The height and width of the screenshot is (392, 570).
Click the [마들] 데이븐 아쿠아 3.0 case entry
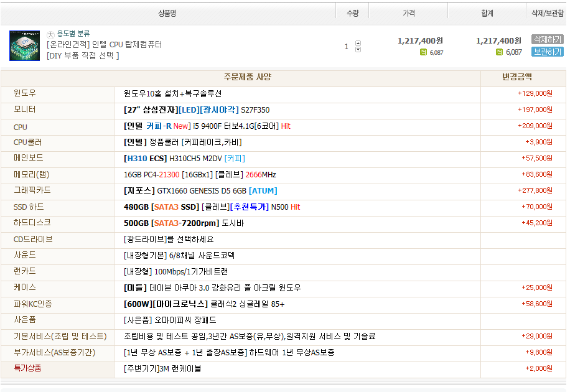212,288
